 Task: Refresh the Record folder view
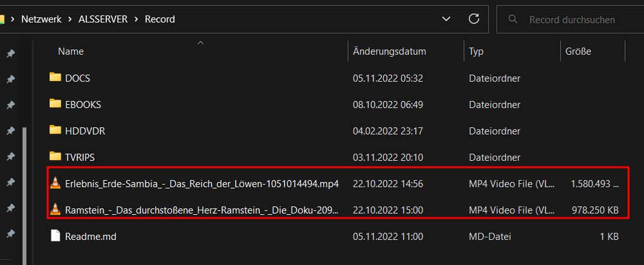tap(474, 19)
